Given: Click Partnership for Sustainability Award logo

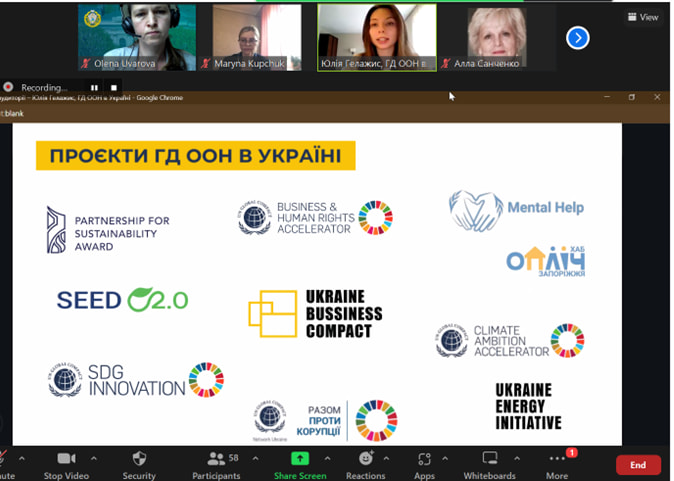Looking at the screenshot, I should coord(108,230).
